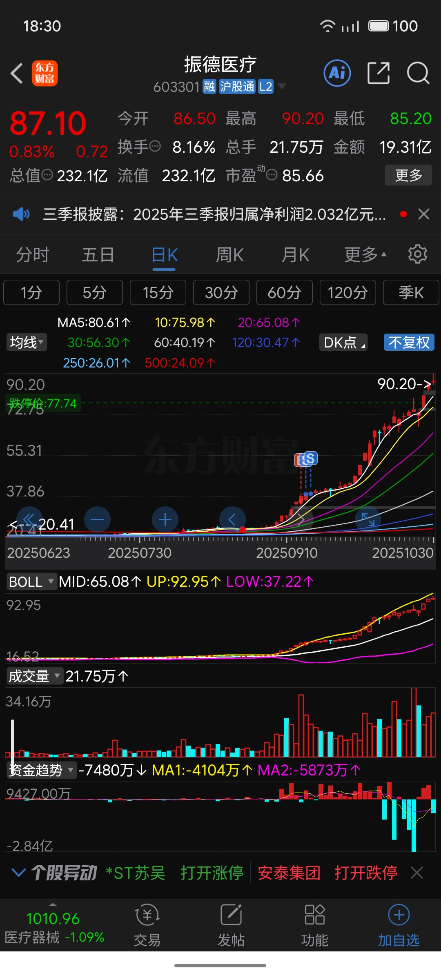Open DK点 options dropdown
441x980 pixels.
click(x=343, y=342)
